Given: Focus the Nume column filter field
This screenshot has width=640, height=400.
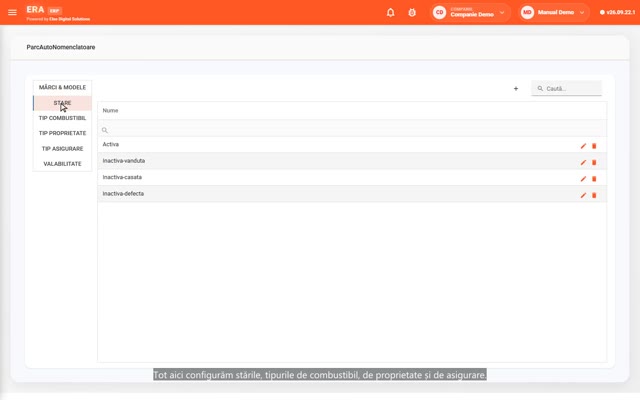Looking at the screenshot, I should click(x=352, y=130).
